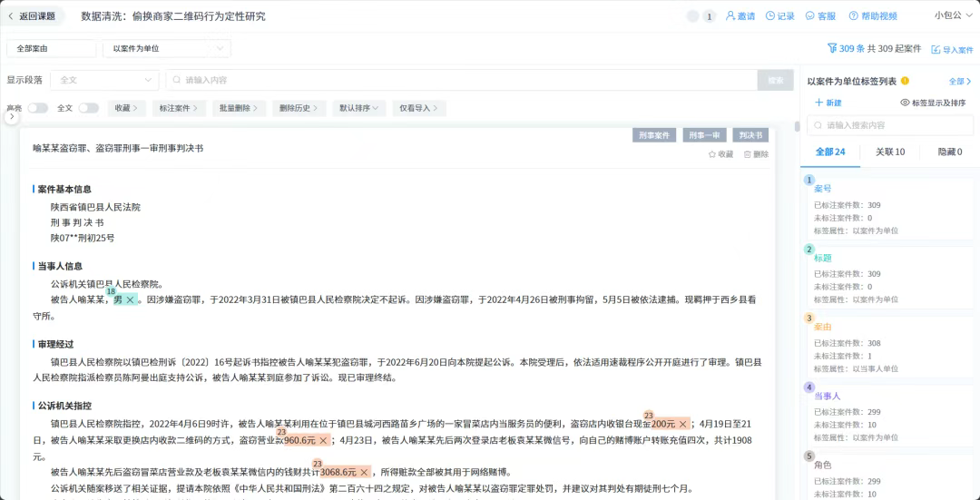Delete the case using 删除 trash icon
The width and height of the screenshot is (980, 500).
(748, 154)
